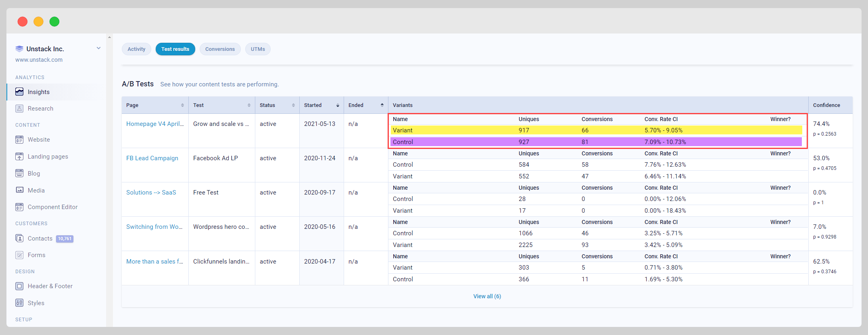
Task: Switch to the Conversions tab
Action: click(x=220, y=49)
